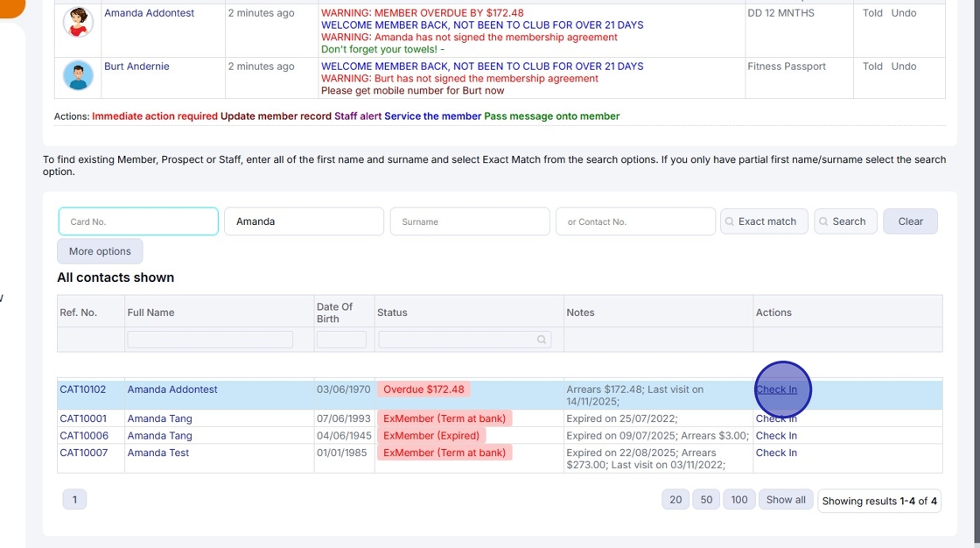Focus the Card No. field
This screenshot has height=548, width=980.
click(138, 221)
